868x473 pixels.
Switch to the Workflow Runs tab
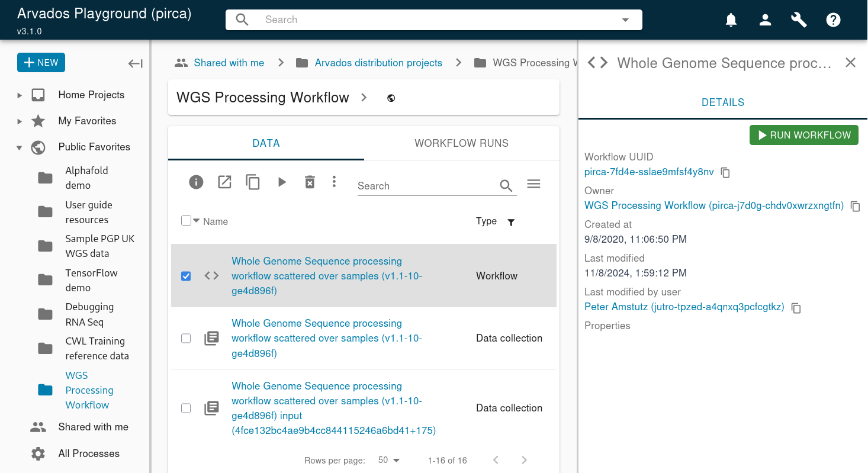[x=461, y=143]
